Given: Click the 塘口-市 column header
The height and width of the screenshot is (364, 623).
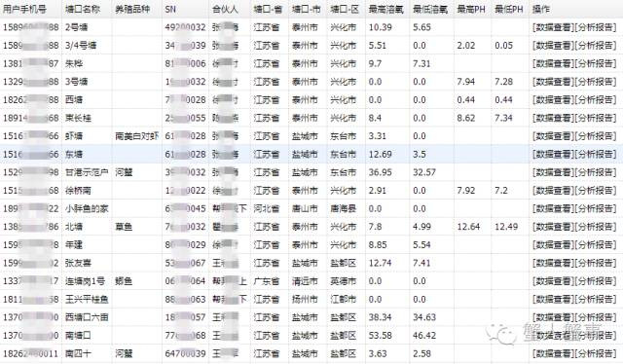Looking at the screenshot, I should click(306, 9).
